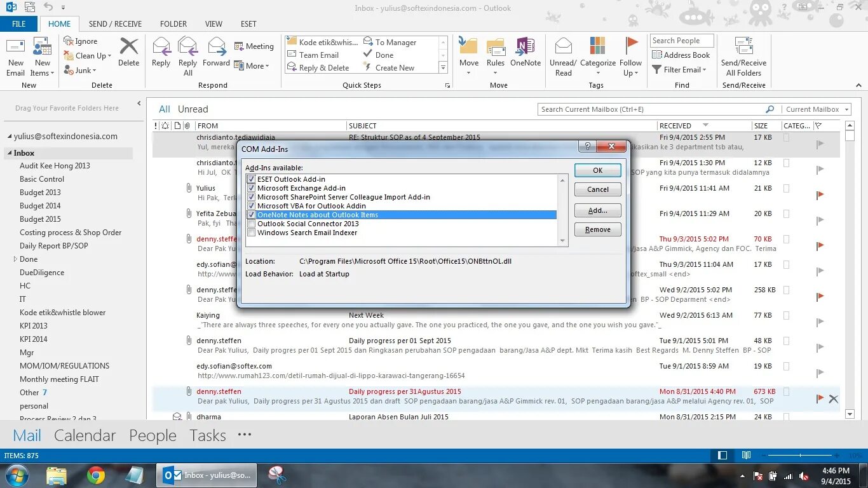
Task: Click the Done quick step
Action: pos(379,55)
